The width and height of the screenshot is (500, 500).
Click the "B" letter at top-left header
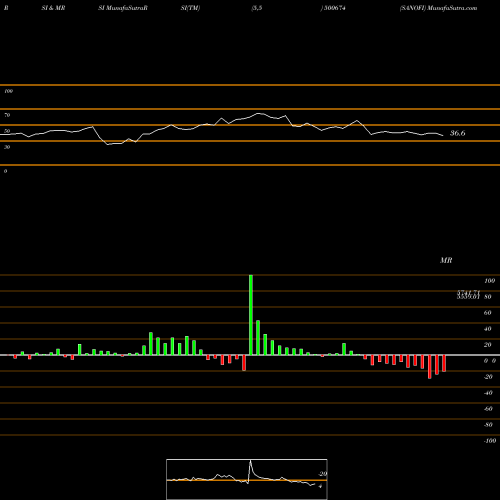pyautogui.click(x=6, y=8)
